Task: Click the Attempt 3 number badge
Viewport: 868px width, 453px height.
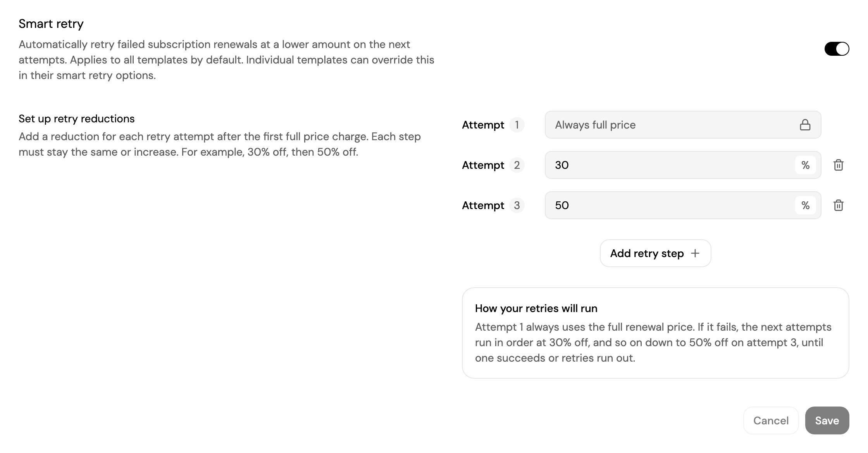Action: [x=517, y=205]
